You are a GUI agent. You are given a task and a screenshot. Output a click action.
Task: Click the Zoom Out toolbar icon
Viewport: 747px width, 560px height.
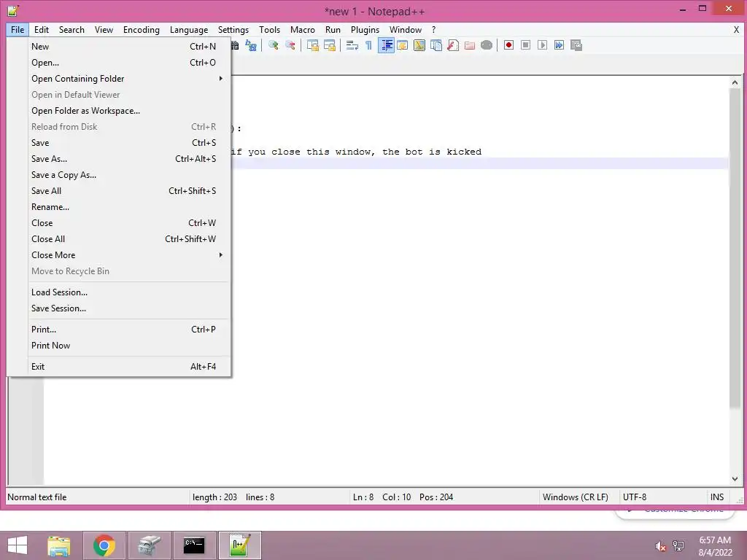click(290, 45)
